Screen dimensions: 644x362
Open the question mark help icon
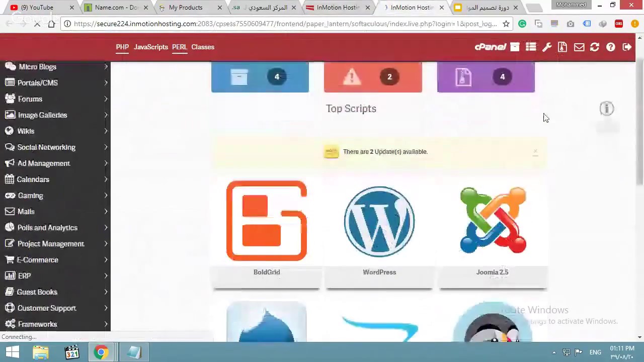(611, 47)
